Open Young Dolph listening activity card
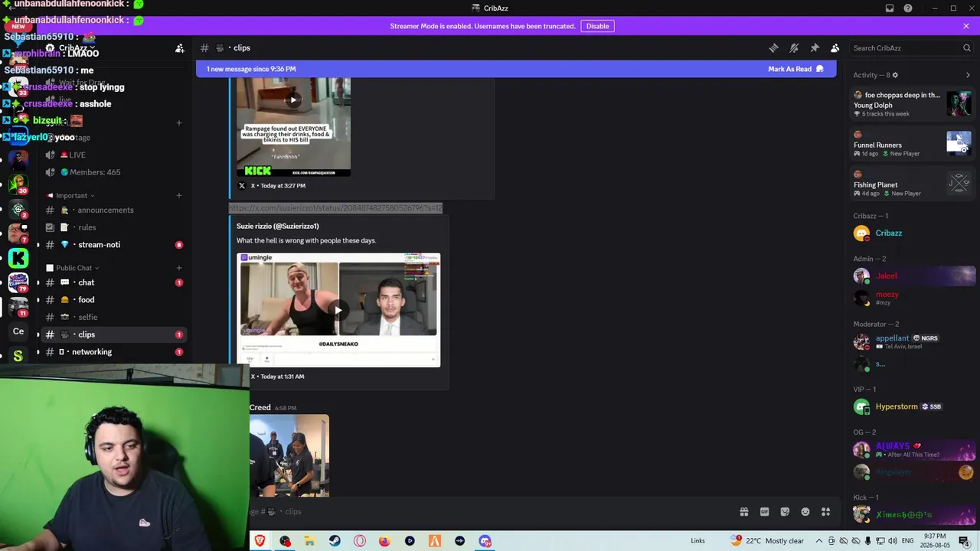Screen dimensions: 980x551 (x=913, y=103)
